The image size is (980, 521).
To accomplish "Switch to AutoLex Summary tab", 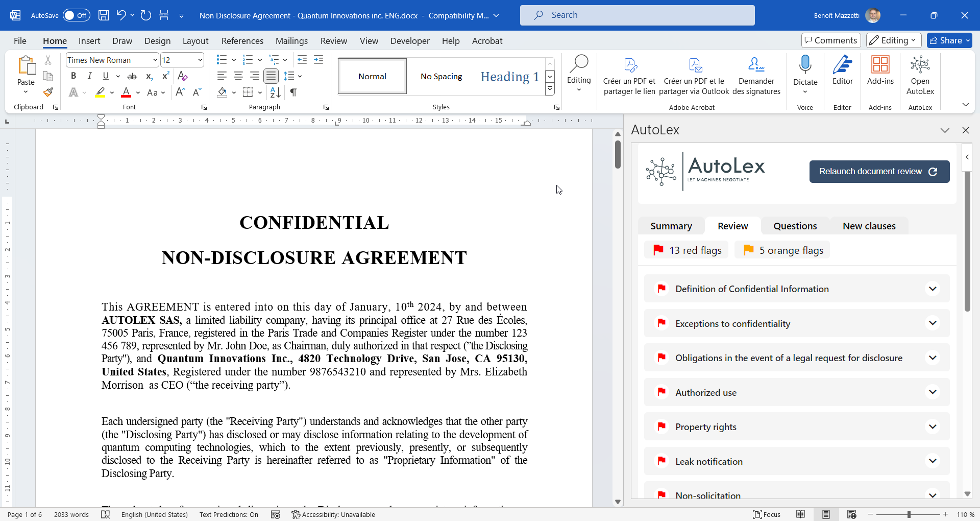I will point(671,226).
